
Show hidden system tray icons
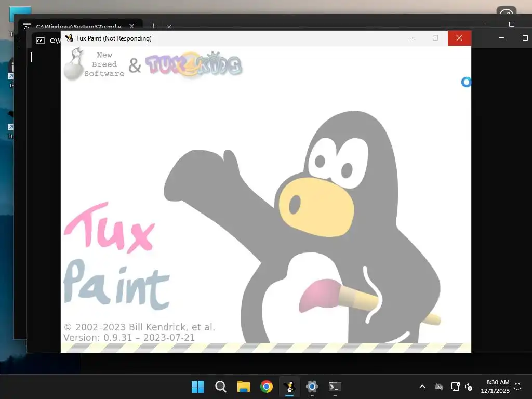[x=422, y=387]
